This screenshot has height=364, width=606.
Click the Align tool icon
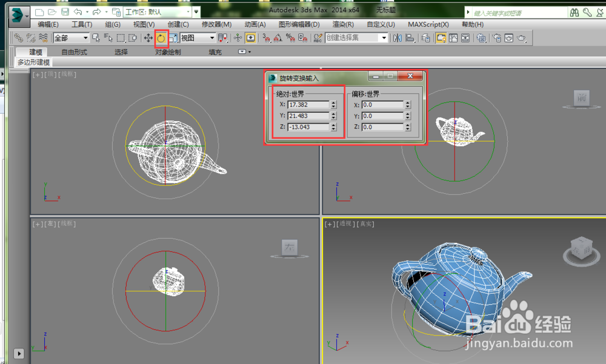(x=410, y=38)
